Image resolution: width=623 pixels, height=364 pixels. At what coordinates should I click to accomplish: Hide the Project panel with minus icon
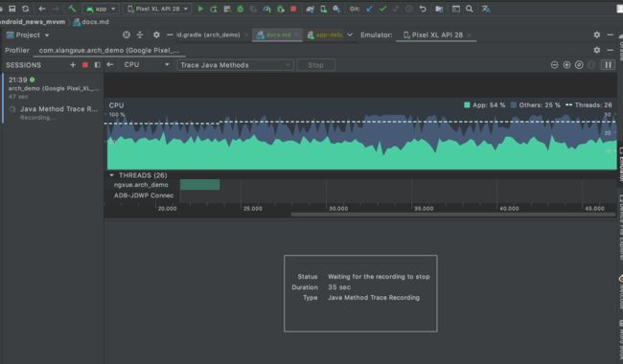click(170, 34)
